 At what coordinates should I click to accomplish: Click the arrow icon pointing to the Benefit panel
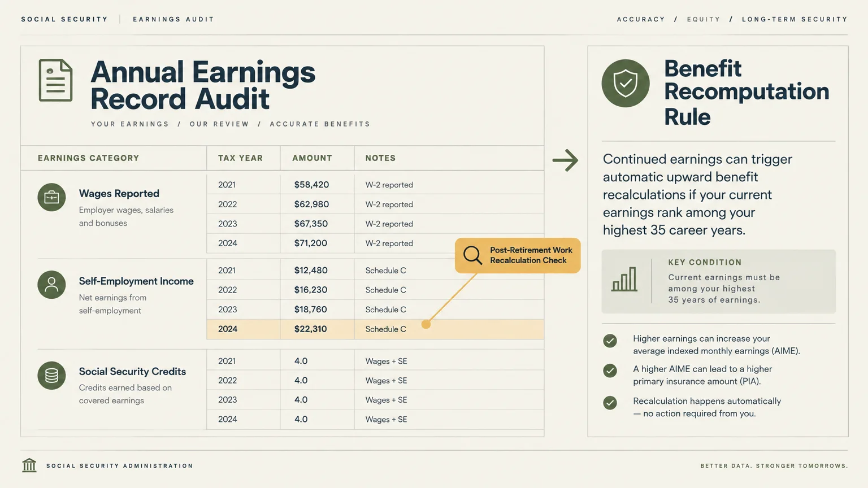[x=565, y=160]
